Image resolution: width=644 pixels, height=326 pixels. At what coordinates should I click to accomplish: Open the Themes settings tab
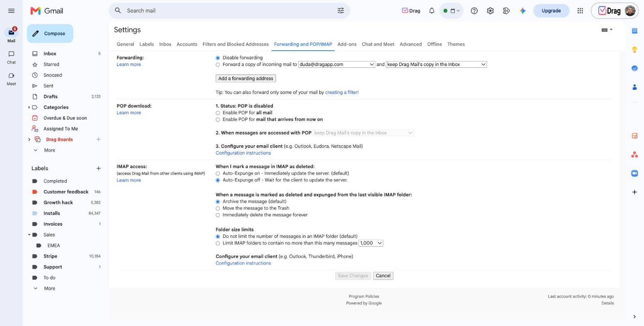coord(456,44)
